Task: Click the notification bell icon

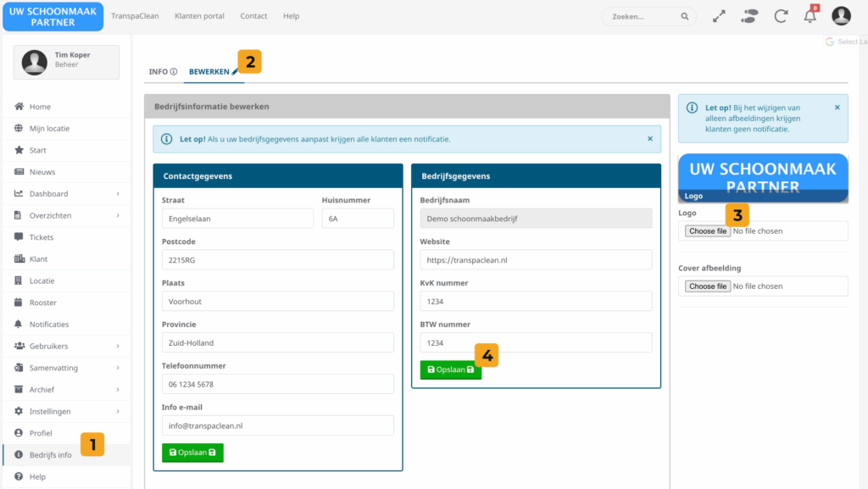Action: (810, 16)
